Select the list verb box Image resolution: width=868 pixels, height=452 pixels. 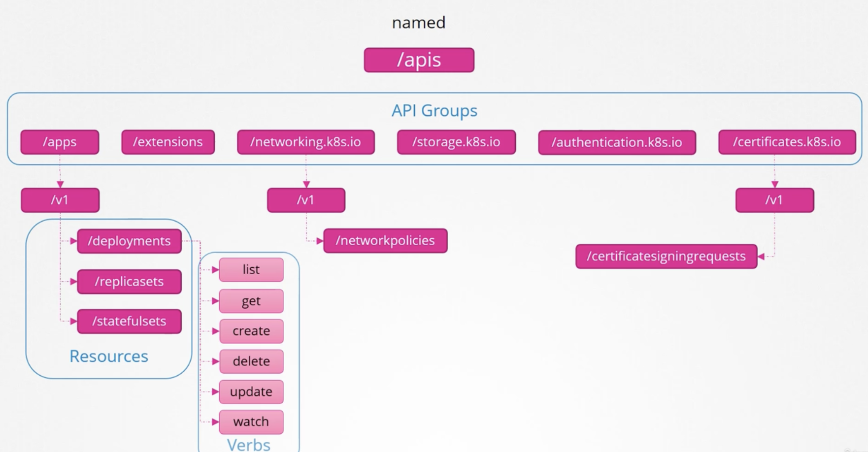(251, 270)
